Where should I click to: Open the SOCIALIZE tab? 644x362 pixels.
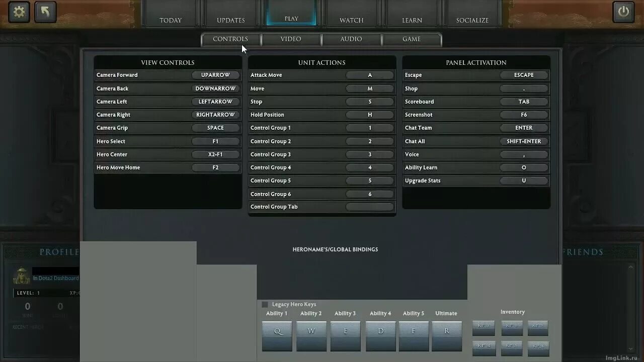tap(472, 13)
